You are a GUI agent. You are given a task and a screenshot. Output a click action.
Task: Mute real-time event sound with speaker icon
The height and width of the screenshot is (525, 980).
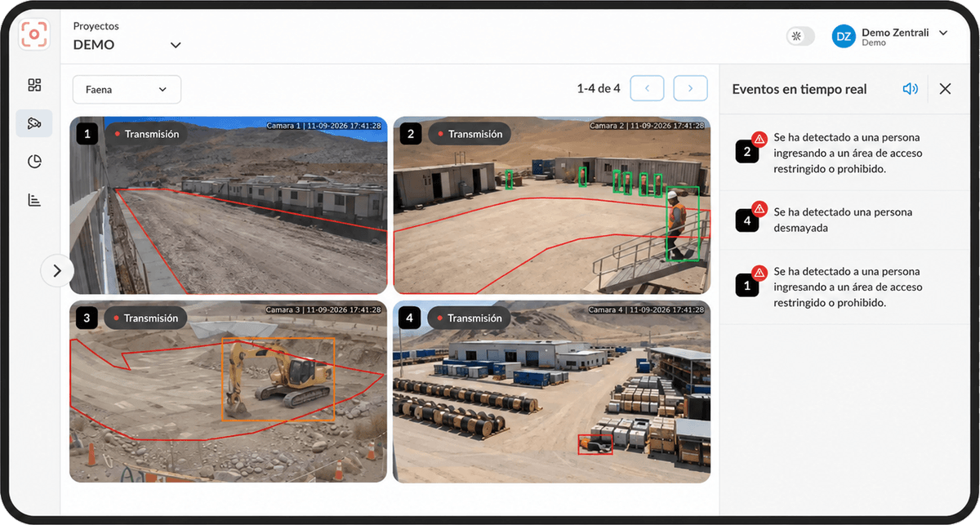click(x=911, y=89)
